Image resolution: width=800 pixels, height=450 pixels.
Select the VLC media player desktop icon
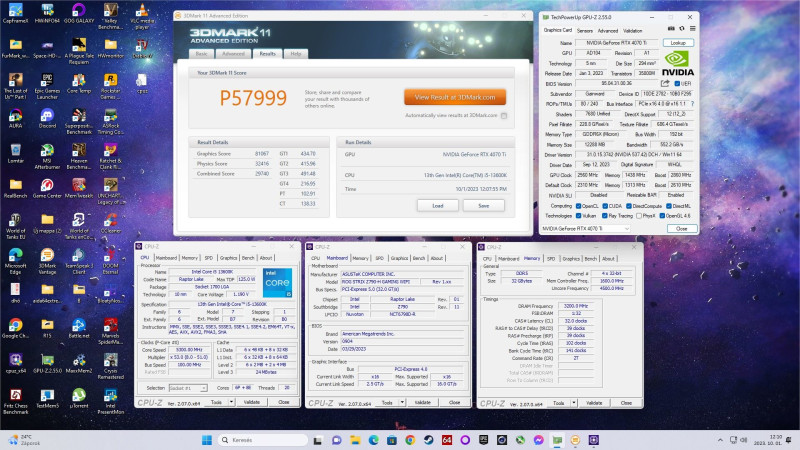[142, 16]
